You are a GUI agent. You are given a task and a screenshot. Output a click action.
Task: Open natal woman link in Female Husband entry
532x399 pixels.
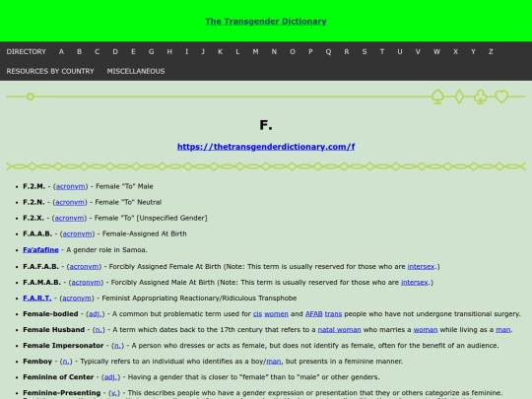pyautogui.click(x=339, y=329)
